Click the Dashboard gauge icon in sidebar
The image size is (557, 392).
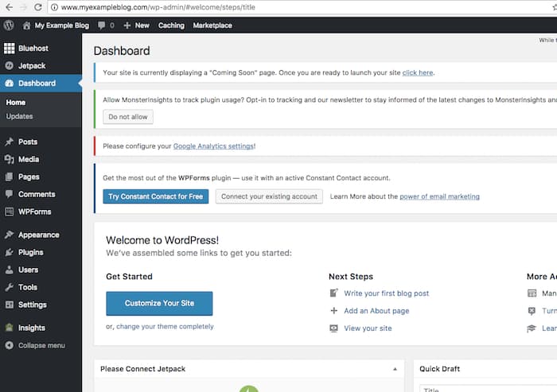10,83
